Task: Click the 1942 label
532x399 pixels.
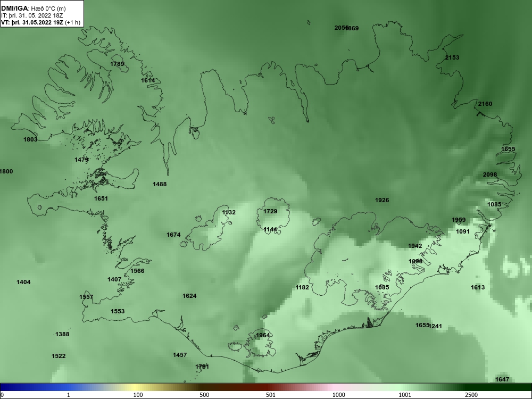Action: tap(415, 246)
